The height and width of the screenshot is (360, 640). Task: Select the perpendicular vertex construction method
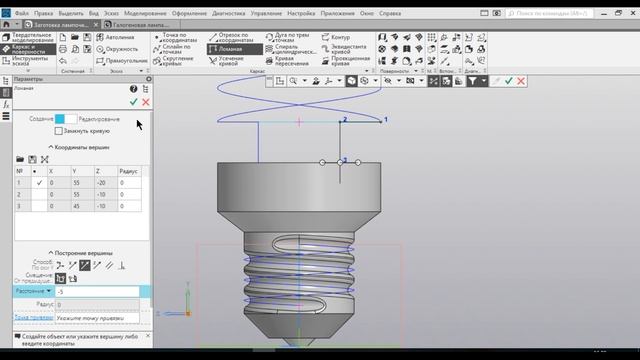[121, 265]
